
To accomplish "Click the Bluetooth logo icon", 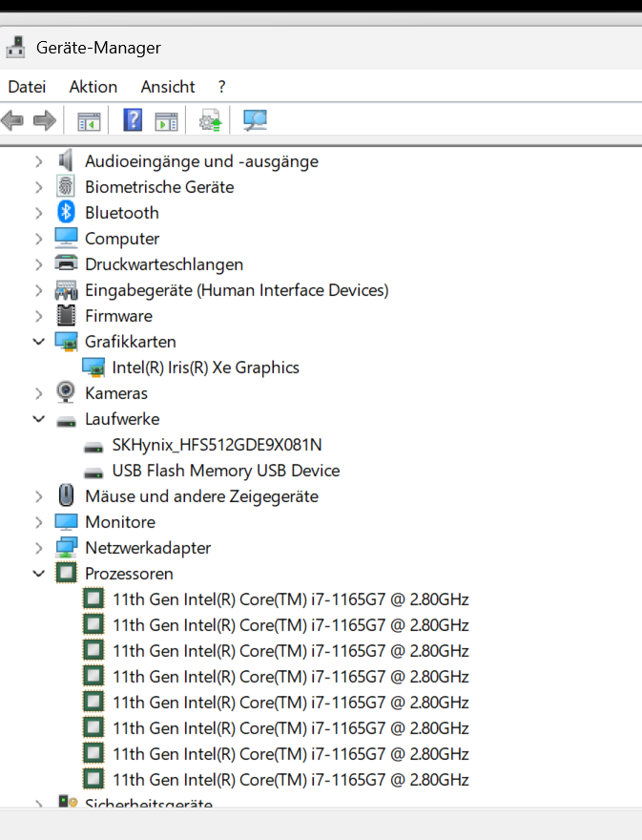I will pyautogui.click(x=66, y=212).
